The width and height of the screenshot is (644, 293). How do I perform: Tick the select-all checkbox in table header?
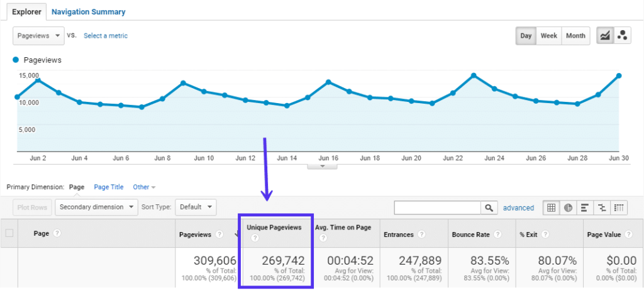coord(9,234)
